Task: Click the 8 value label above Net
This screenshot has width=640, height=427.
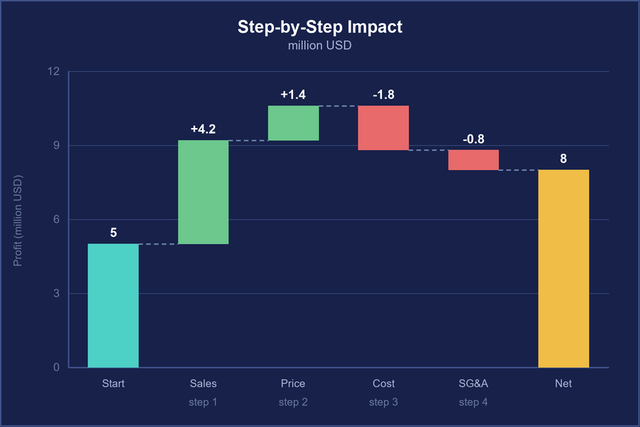Action: coord(564,159)
